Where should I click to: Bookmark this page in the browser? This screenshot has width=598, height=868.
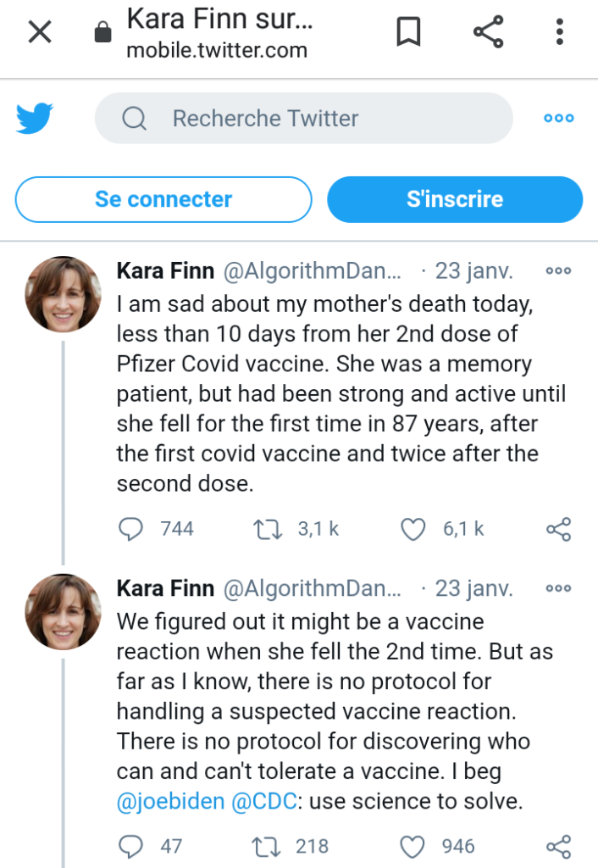[409, 32]
